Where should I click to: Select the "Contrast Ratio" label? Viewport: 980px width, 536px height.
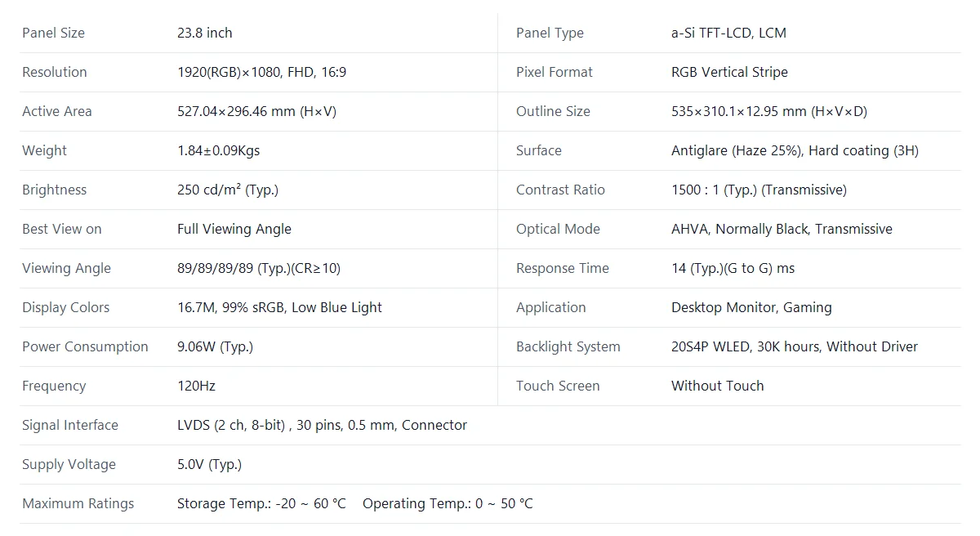pos(560,190)
